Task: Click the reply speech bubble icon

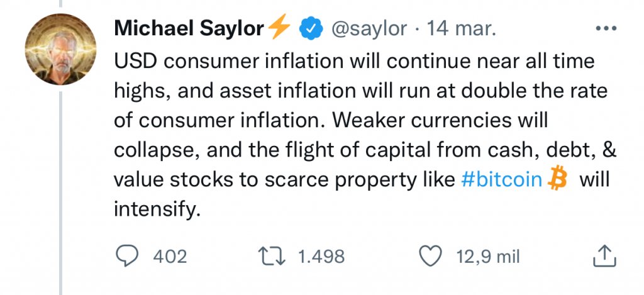Action: tap(128, 257)
